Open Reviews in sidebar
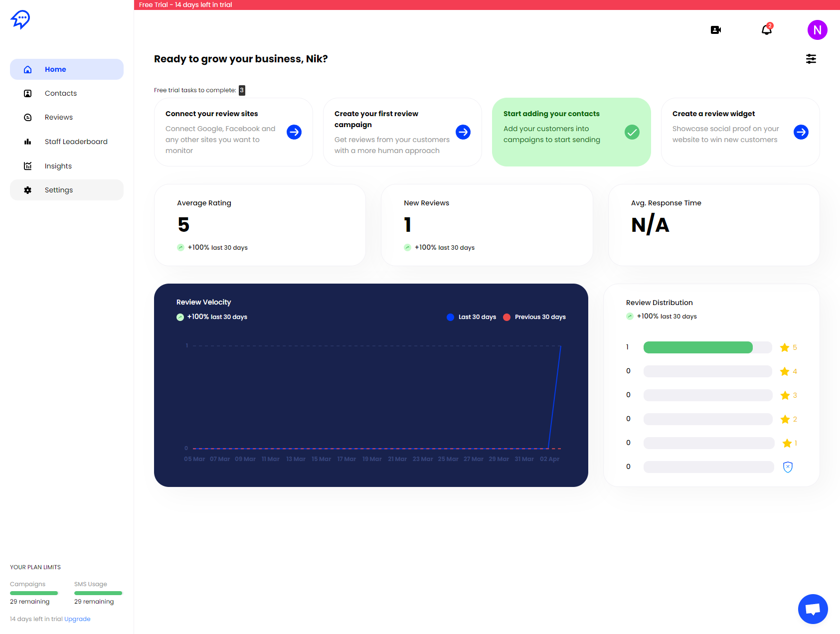This screenshot has height=634, width=840. click(67, 117)
